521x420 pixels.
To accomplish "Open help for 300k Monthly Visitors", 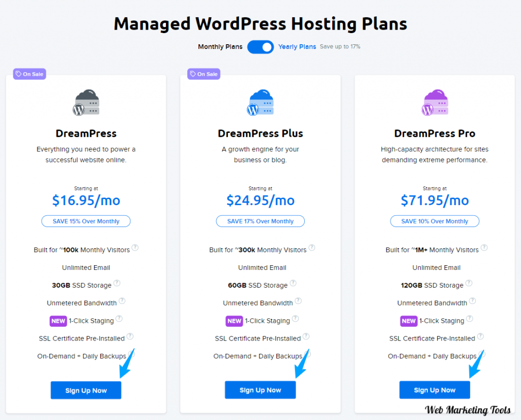I will [312, 248].
